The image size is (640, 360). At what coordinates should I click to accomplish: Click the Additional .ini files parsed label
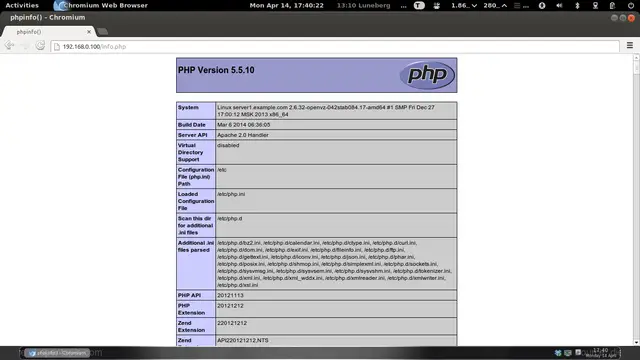pos(196,247)
